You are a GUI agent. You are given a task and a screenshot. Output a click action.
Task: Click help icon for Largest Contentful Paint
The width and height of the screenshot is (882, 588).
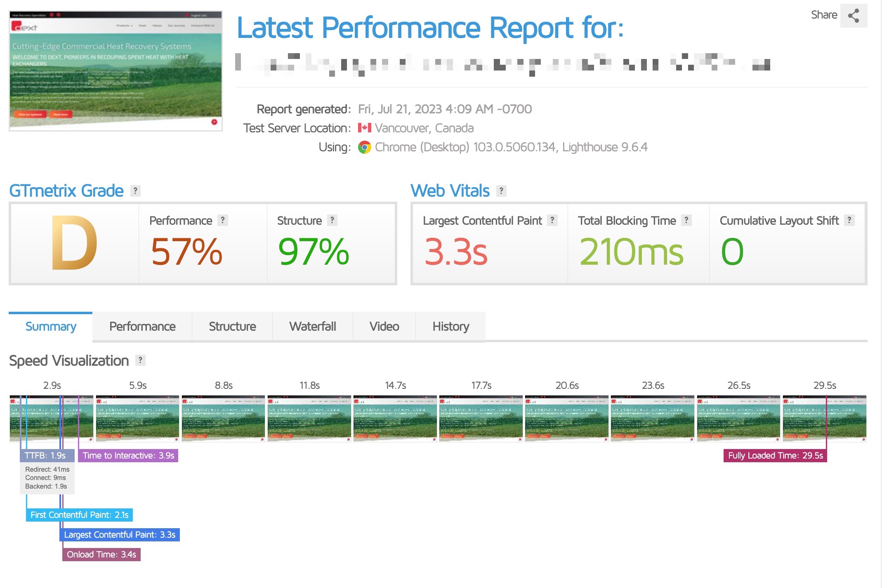(552, 220)
